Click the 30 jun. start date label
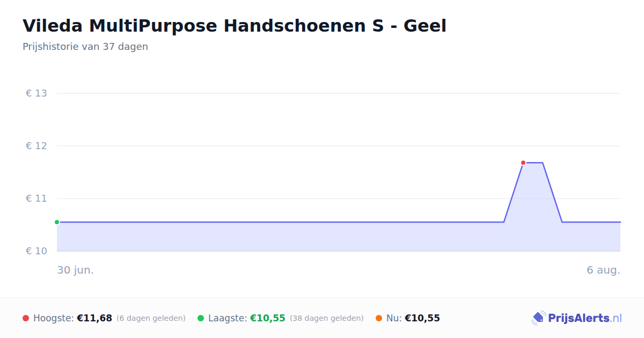The width and height of the screenshot is (644, 338). pyautogui.click(x=76, y=270)
